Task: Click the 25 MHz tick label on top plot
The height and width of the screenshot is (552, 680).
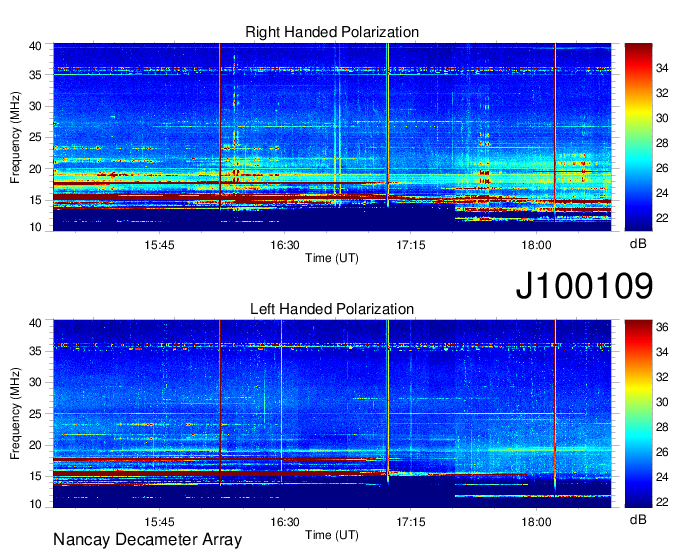Action: pos(35,137)
